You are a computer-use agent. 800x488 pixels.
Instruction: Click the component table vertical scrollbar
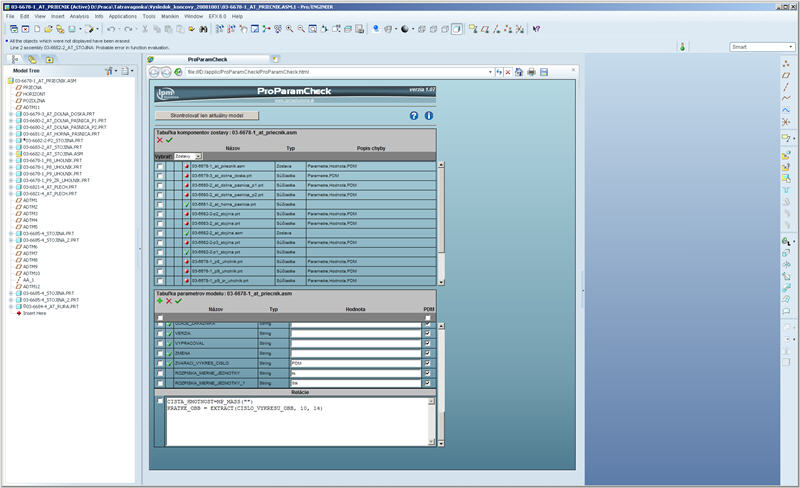(x=441, y=224)
